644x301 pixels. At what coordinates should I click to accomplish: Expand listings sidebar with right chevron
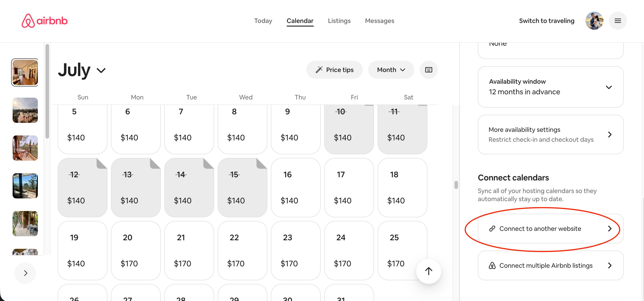tap(25, 273)
